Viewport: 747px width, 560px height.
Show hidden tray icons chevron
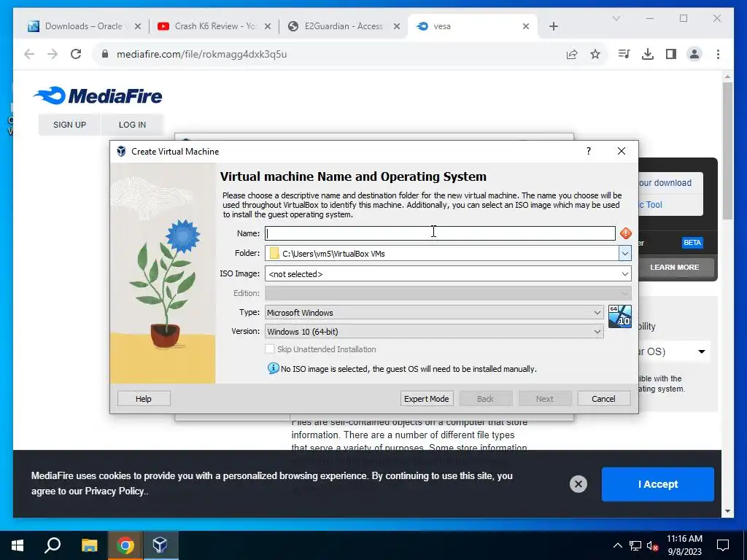click(617, 545)
